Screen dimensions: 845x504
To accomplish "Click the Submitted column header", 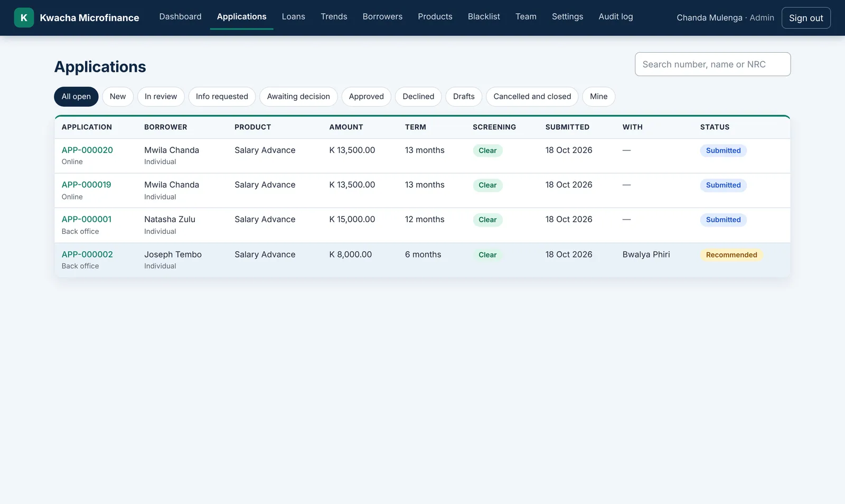I will (x=567, y=127).
